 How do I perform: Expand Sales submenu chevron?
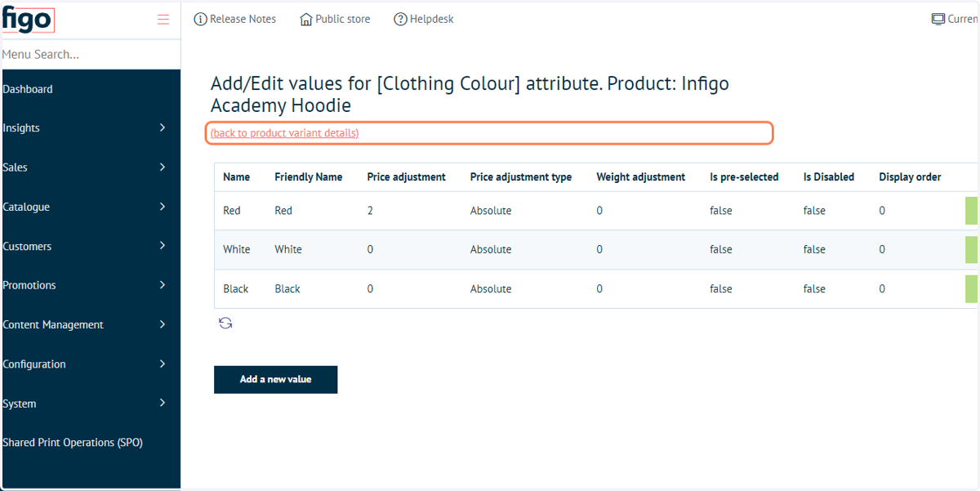tap(163, 167)
